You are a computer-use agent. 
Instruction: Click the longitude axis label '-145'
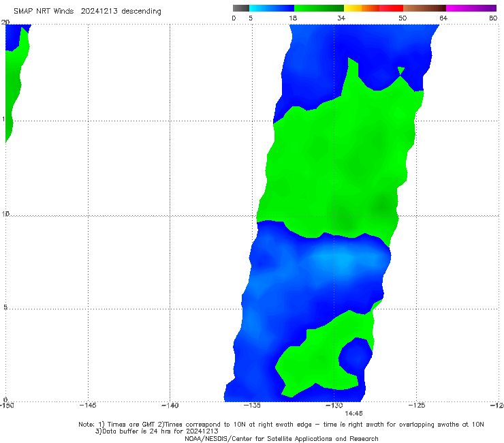(x=88, y=406)
